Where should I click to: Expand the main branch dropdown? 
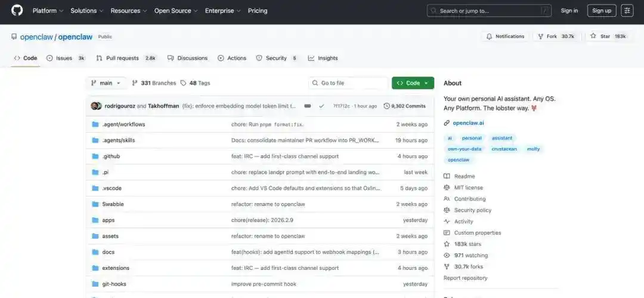point(106,83)
